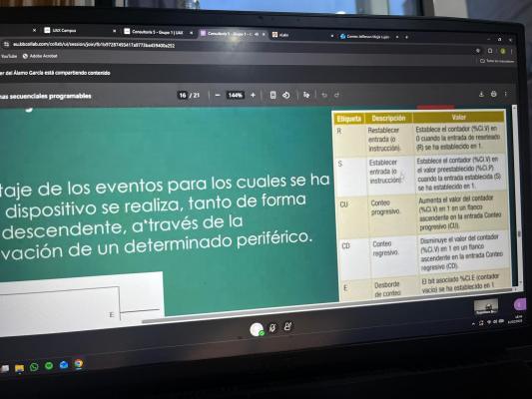The width and height of the screenshot is (532, 399).
Task: Edit the current page number field showing 16
Action: click(183, 95)
